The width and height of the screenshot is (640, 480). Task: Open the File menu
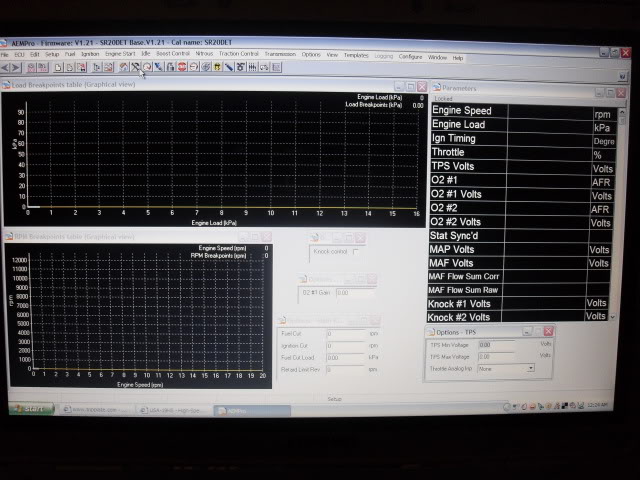(4, 54)
